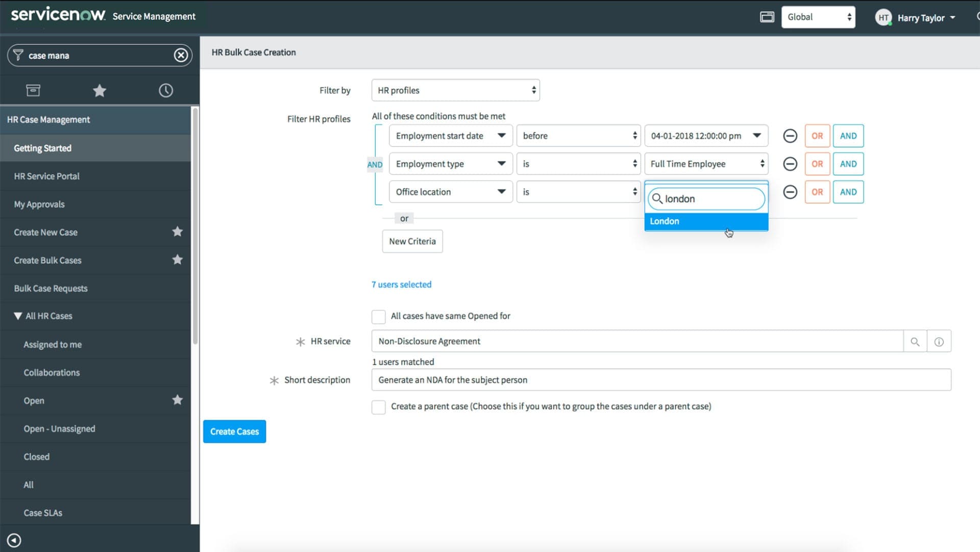Check All cases have same Opened for
The width and height of the screenshot is (980, 552).
point(378,317)
